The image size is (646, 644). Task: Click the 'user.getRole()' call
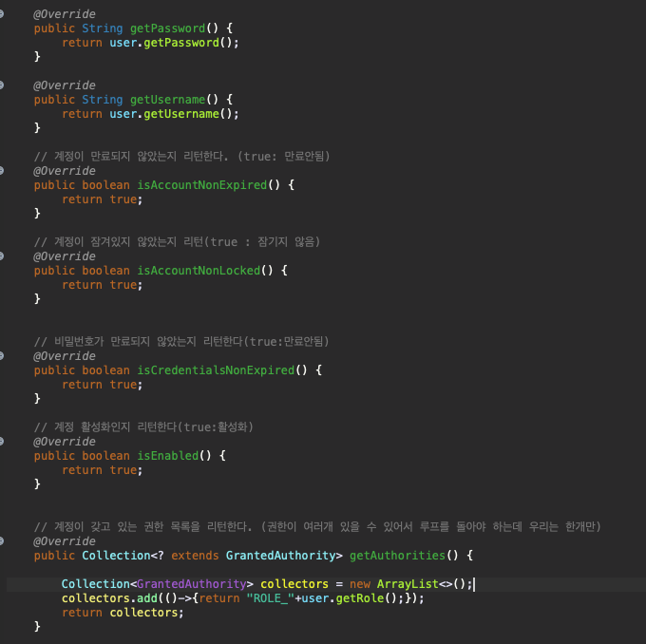pos(350,598)
